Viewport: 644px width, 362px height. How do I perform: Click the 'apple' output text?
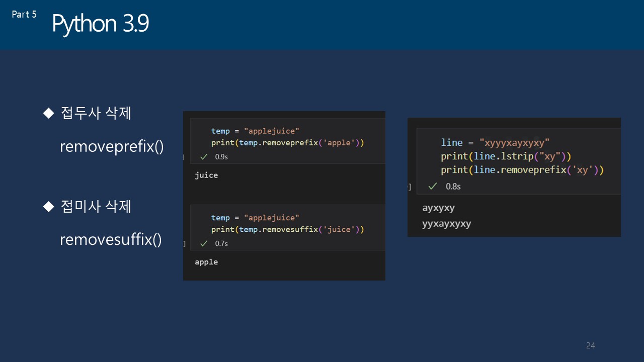[x=206, y=262]
